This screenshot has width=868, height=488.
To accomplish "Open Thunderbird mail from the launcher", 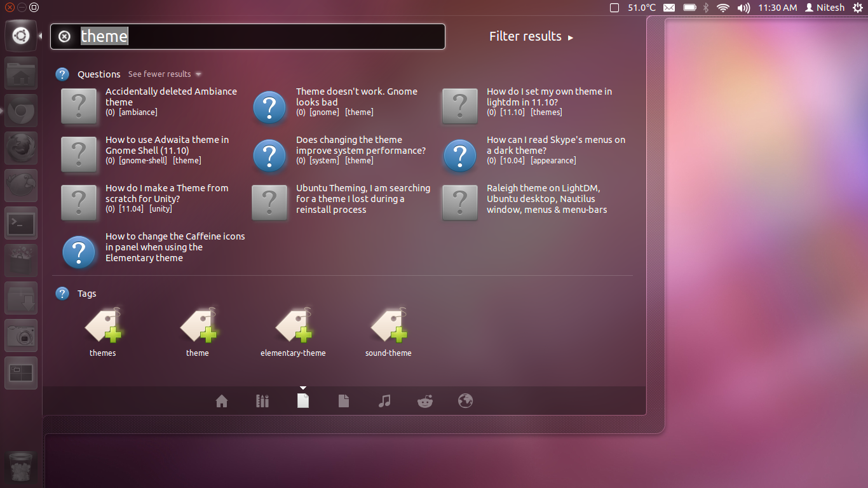I will coord(21,186).
